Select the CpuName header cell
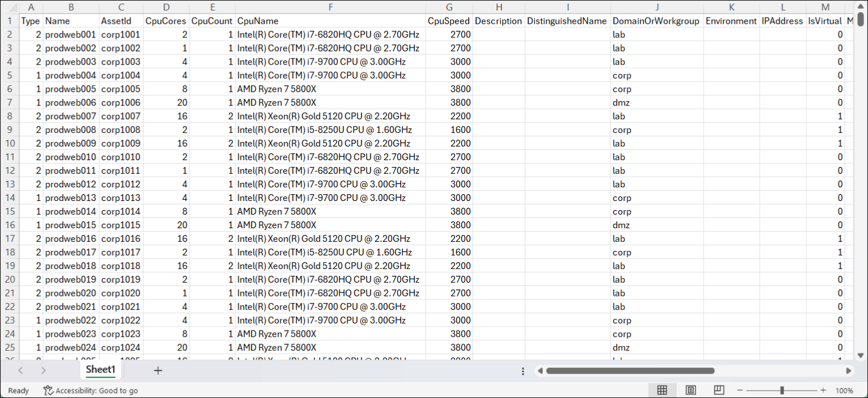Image resolution: width=868 pixels, height=398 pixels. point(330,21)
